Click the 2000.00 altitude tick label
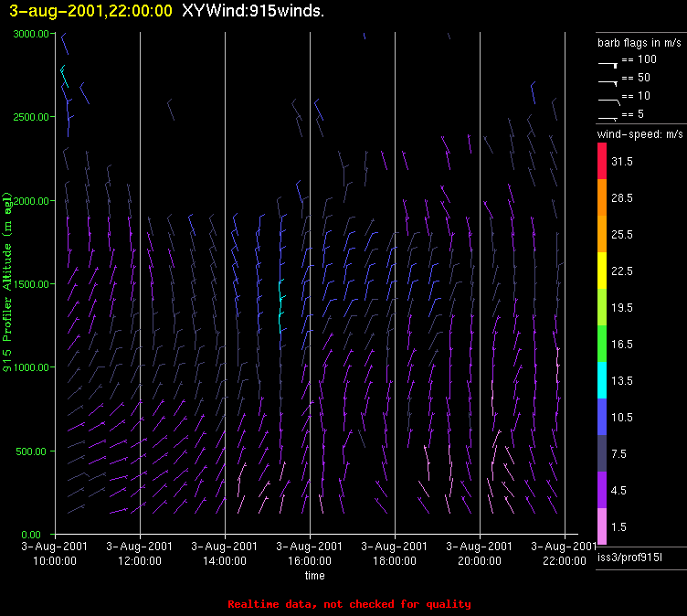 tap(31, 201)
